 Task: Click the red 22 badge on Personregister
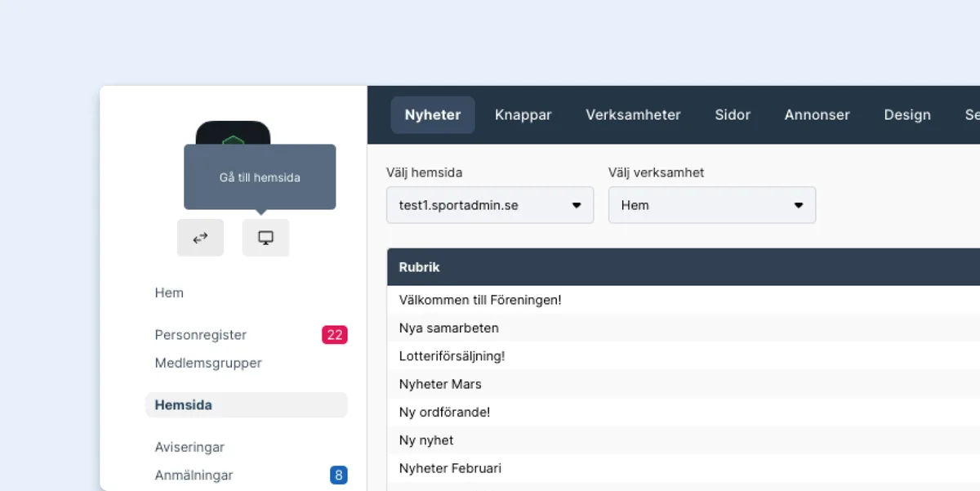[x=335, y=335]
